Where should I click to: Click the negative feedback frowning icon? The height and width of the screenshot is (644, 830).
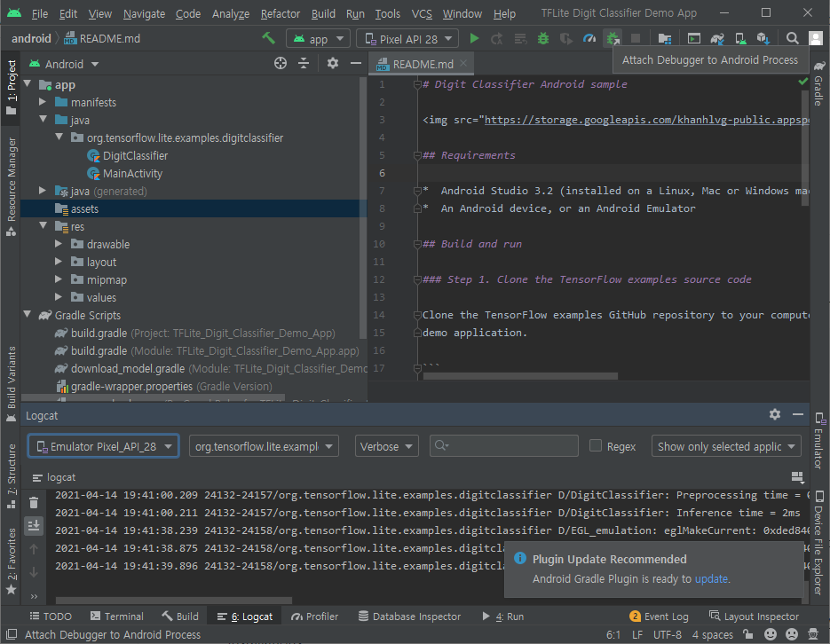pos(792,634)
